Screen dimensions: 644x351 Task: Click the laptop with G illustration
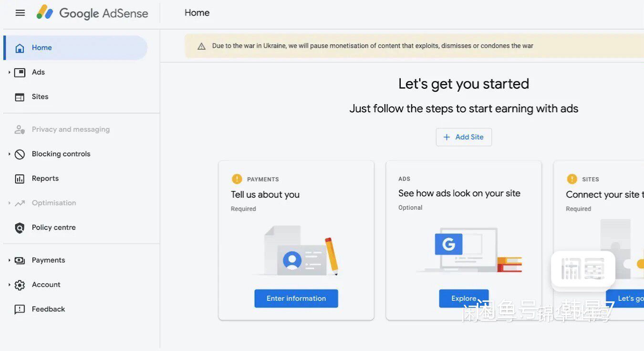[x=470, y=250]
